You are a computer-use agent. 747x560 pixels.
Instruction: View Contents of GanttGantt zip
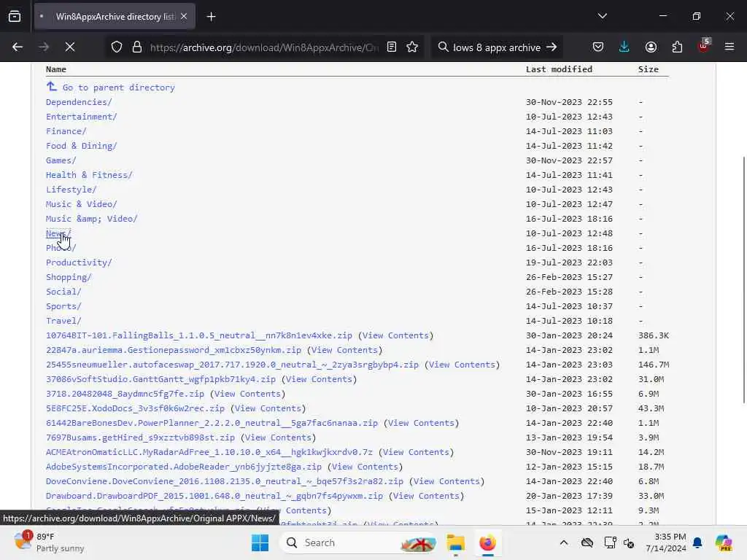pos(319,379)
